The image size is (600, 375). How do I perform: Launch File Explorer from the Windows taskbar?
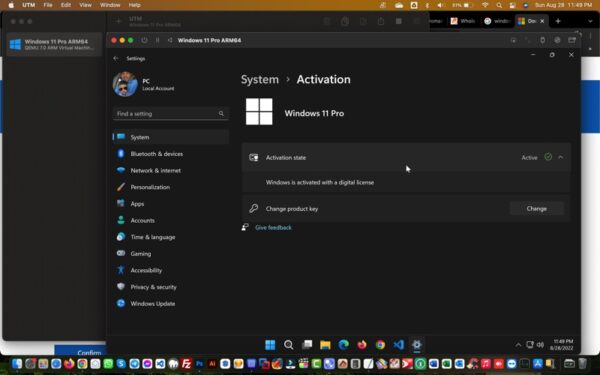tap(325, 345)
